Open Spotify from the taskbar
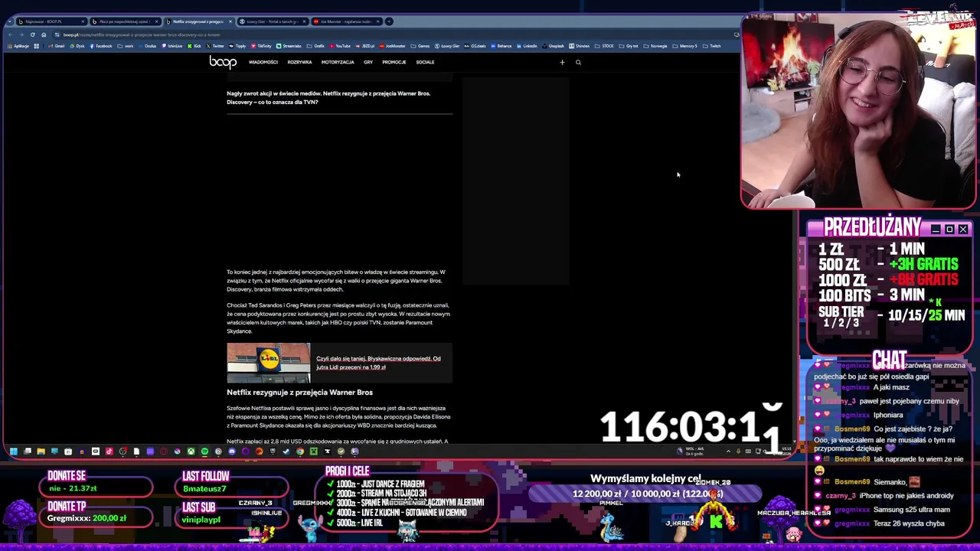 pyautogui.click(x=204, y=452)
